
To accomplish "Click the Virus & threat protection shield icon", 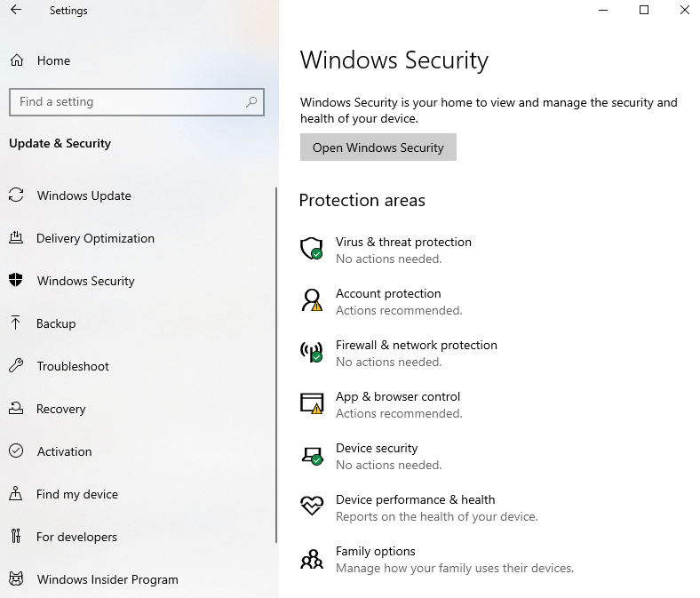I will 312,248.
